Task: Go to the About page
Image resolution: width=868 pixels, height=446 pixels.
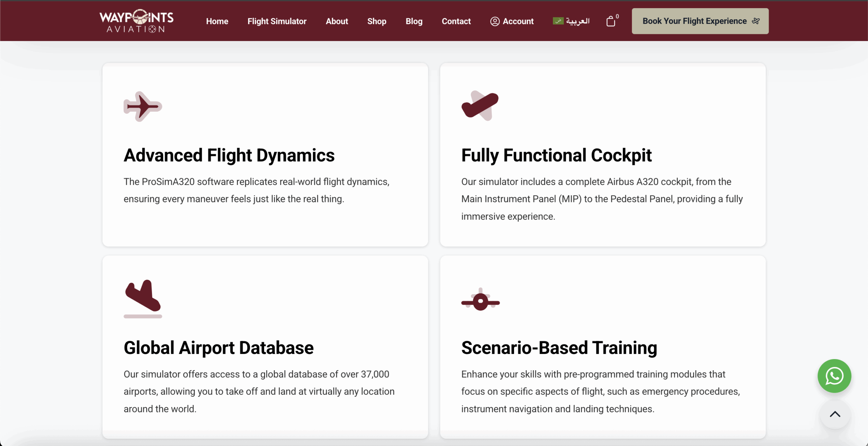Action: (x=337, y=21)
